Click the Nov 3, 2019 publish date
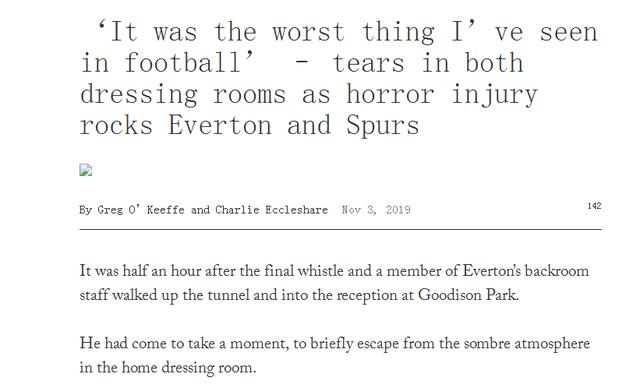This screenshot has height=388, width=640. coord(376,210)
